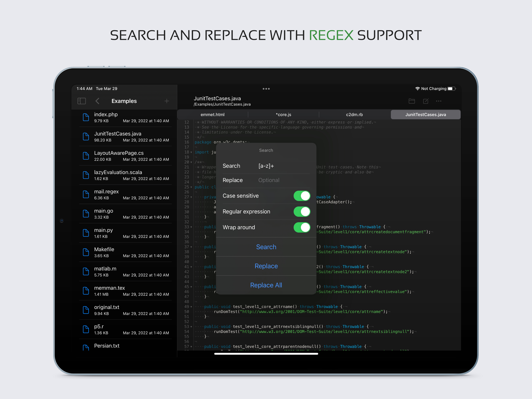Click the compose/edit pencil icon
The width and height of the screenshot is (532, 399).
(x=425, y=101)
